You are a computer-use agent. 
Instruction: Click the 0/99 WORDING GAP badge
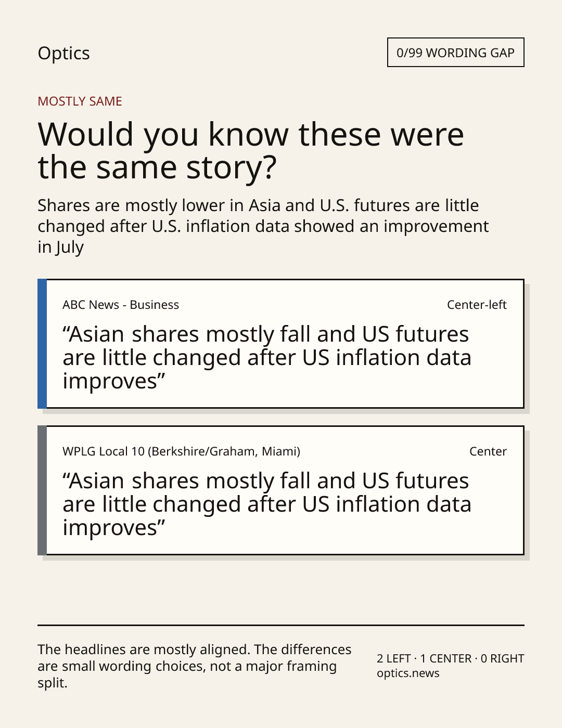pos(455,53)
